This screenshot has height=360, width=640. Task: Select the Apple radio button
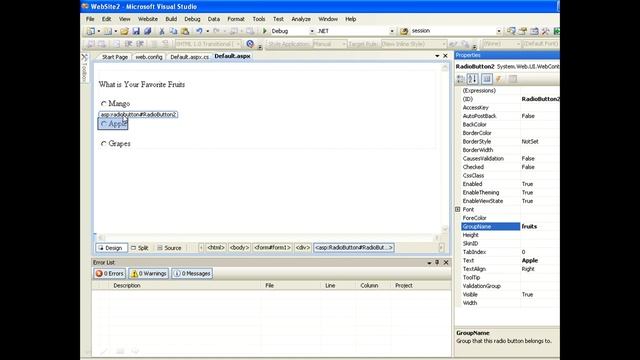point(104,124)
